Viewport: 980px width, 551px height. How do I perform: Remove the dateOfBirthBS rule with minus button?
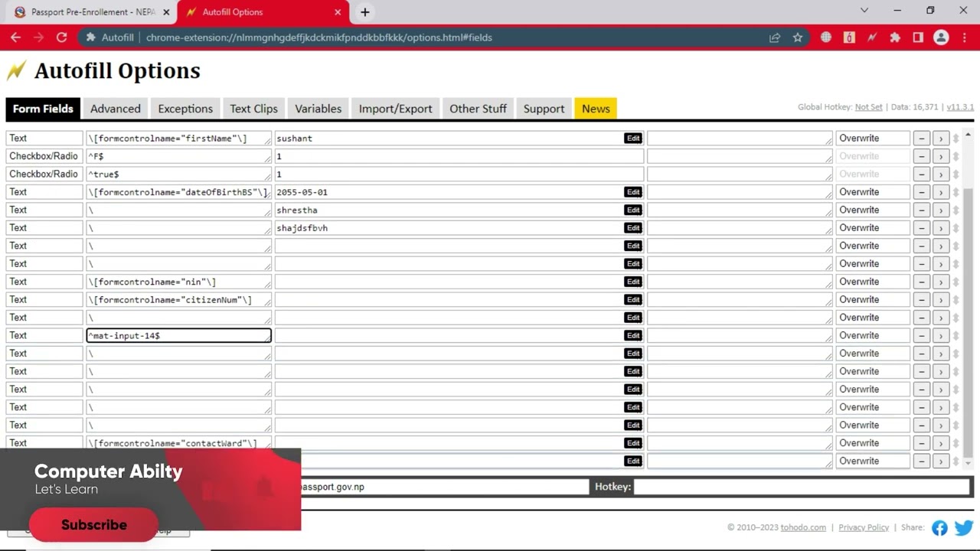pos(922,192)
